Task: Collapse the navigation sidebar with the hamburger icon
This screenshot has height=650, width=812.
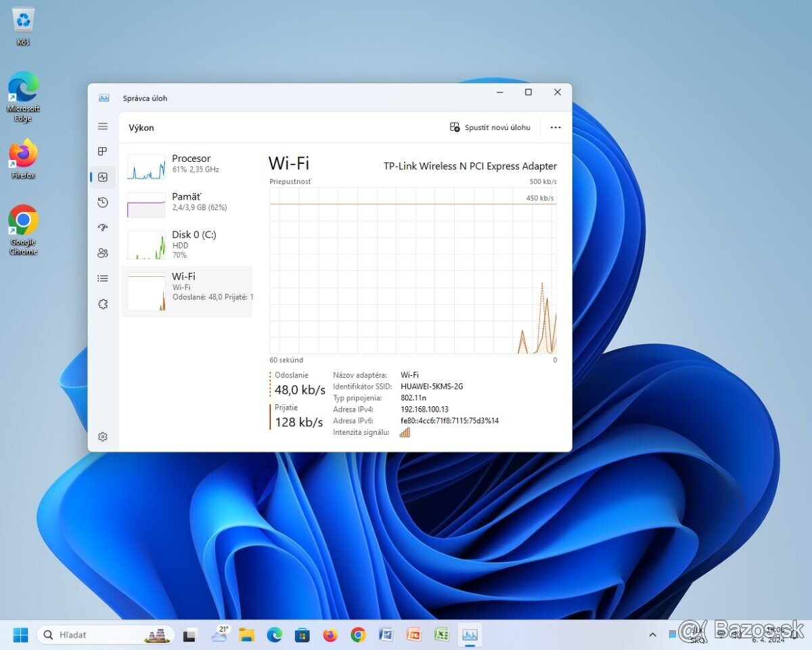Action: point(103,126)
